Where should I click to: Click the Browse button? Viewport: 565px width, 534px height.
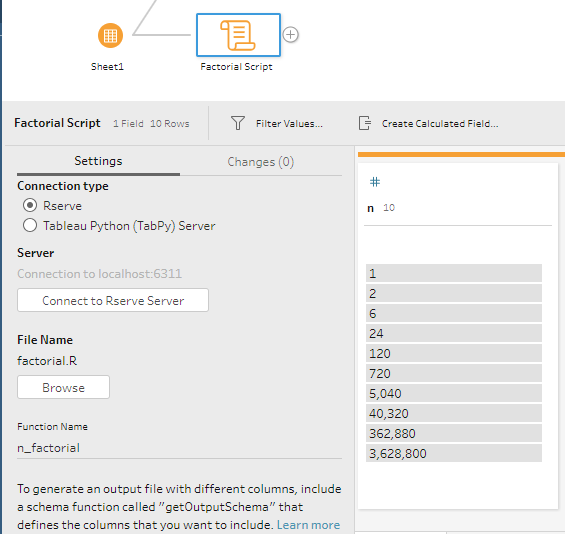(x=63, y=387)
